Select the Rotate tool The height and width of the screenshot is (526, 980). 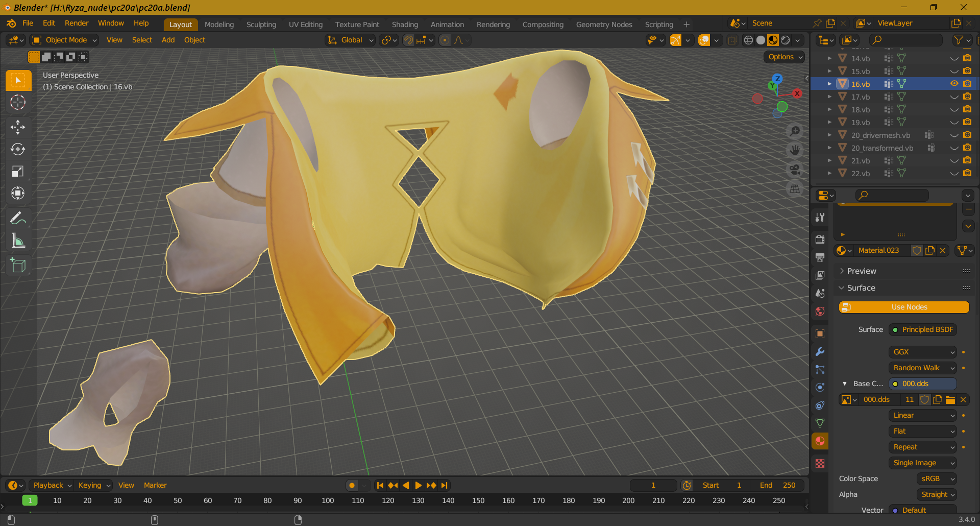click(x=18, y=149)
